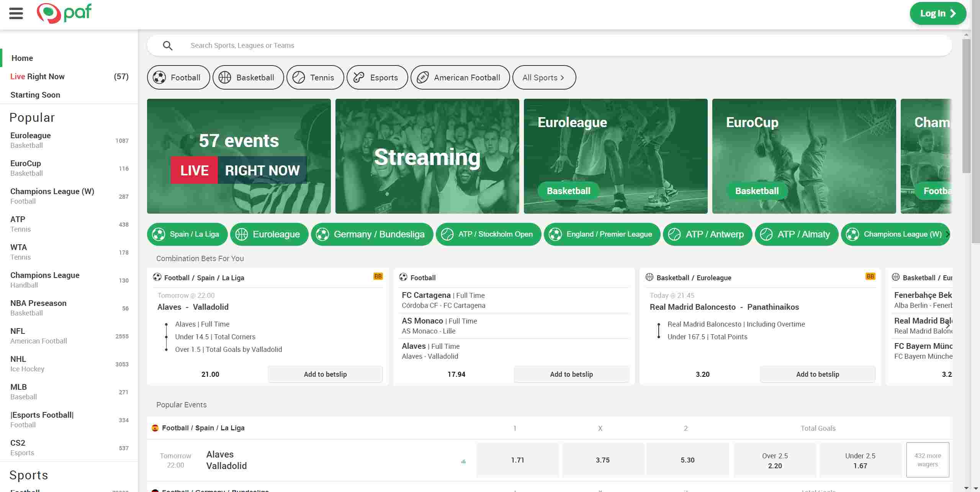Image resolution: width=980 pixels, height=492 pixels.
Task: Click basketball icon on Euroleague chip
Action: pos(242,234)
